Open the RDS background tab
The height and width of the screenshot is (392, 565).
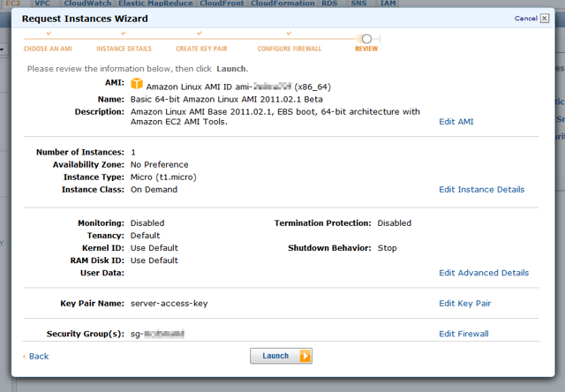(x=329, y=4)
